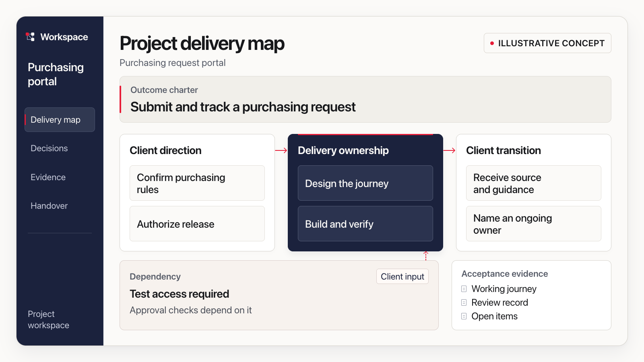The image size is (644, 362).
Task: Click the Working journey document icon
Action: pos(464,289)
